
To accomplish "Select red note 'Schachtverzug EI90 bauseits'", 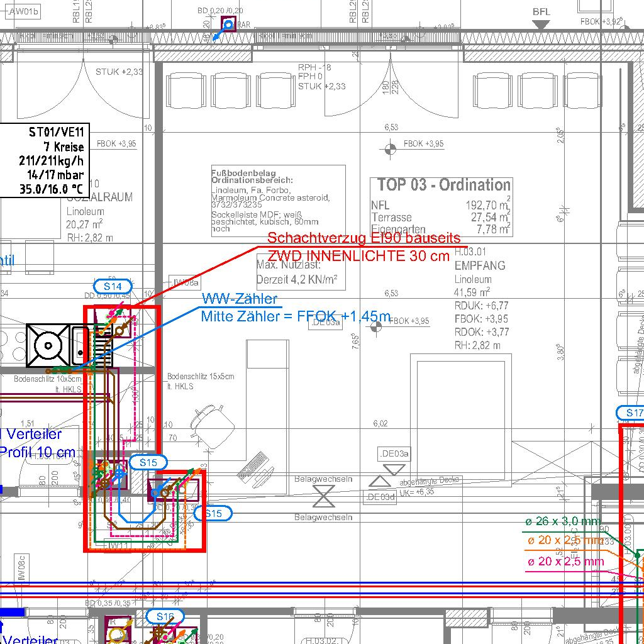I will [364, 237].
